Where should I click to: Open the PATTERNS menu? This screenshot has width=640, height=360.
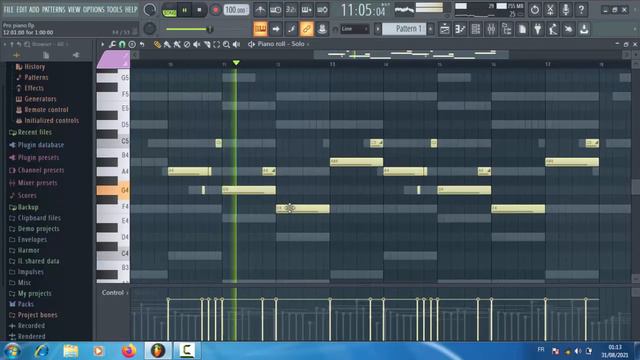click(53, 9)
